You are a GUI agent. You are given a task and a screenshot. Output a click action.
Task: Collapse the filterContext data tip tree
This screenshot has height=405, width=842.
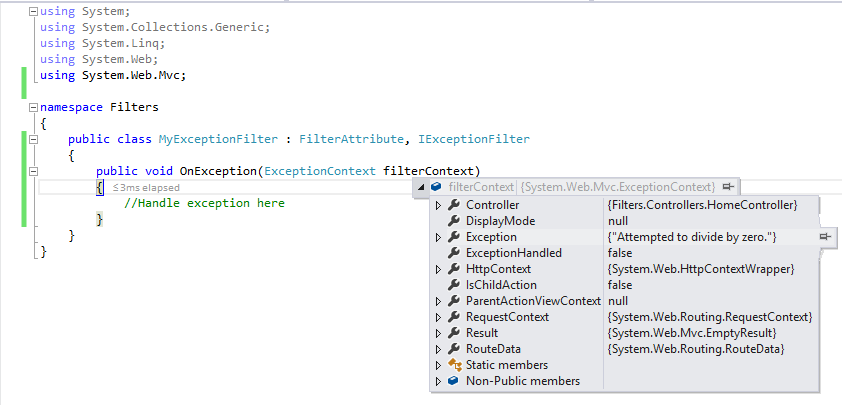click(420, 187)
